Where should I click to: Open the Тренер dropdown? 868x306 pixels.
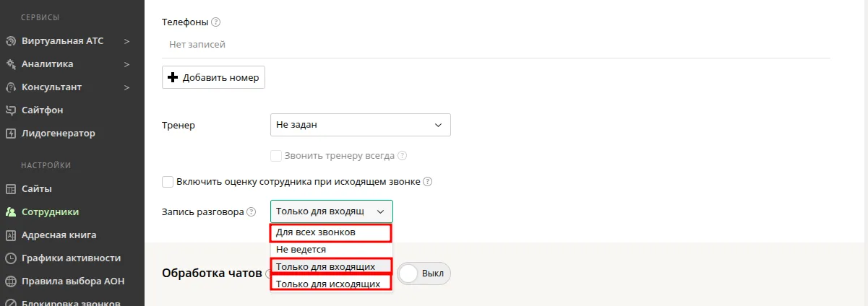click(360, 125)
